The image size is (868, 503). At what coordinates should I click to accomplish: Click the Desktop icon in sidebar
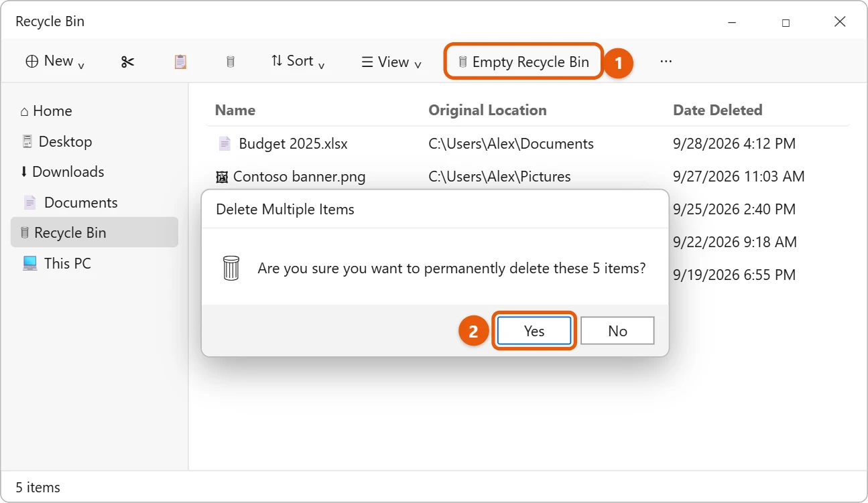coord(27,141)
